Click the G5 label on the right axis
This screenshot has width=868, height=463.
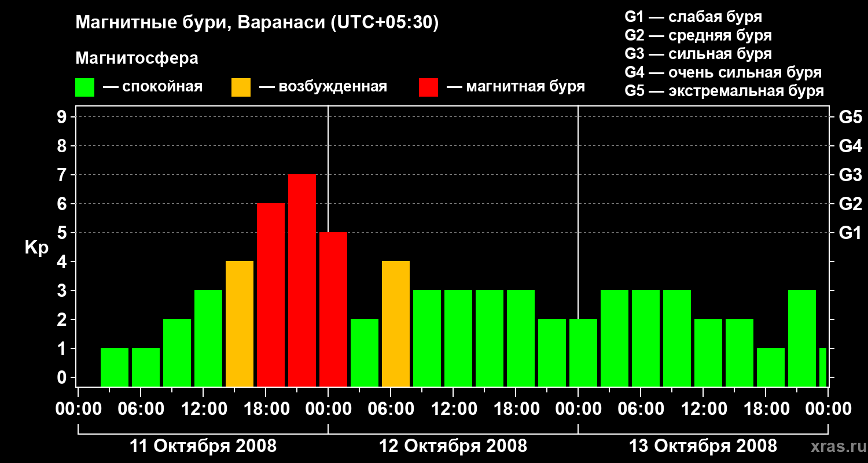pos(850,117)
